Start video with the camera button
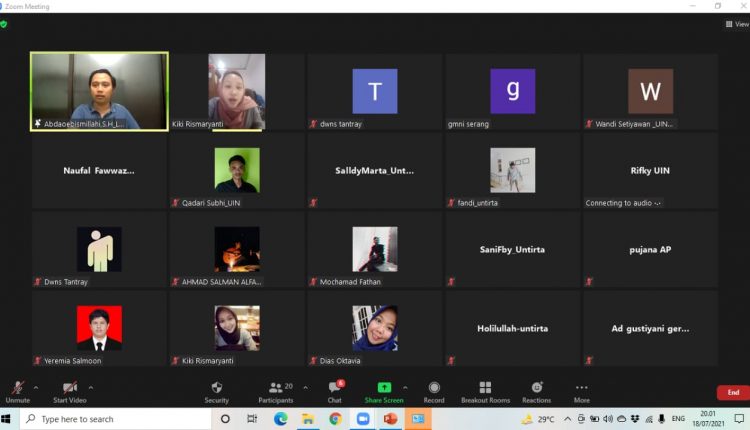750x430 pixels. tap(70, 388)
